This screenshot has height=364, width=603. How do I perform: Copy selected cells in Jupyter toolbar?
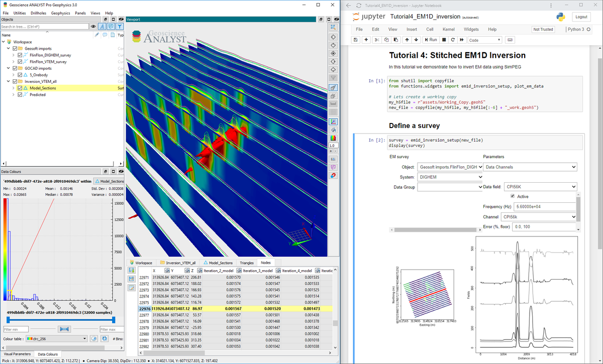click(x=385, y=40)
